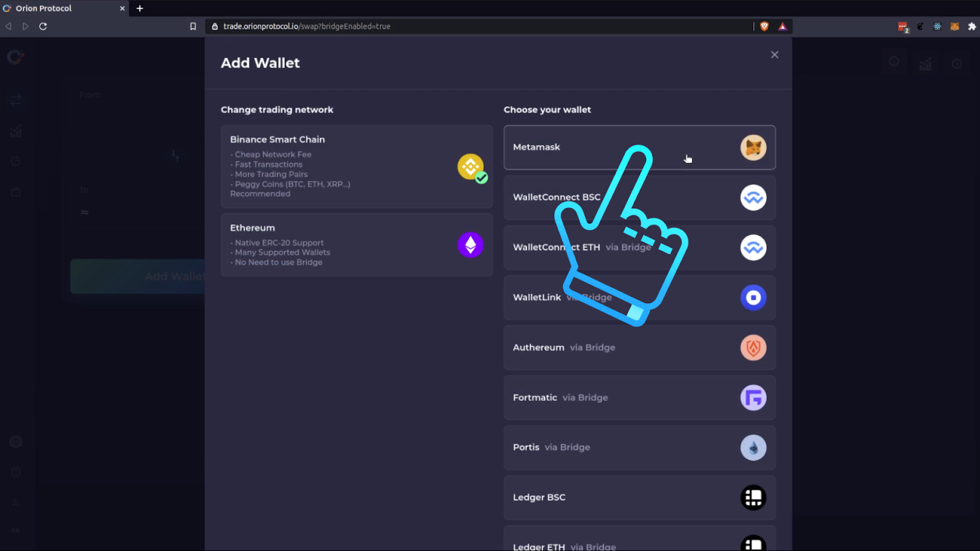
Task: Switch trading network to Ethereum
Action: click(356, 245)
